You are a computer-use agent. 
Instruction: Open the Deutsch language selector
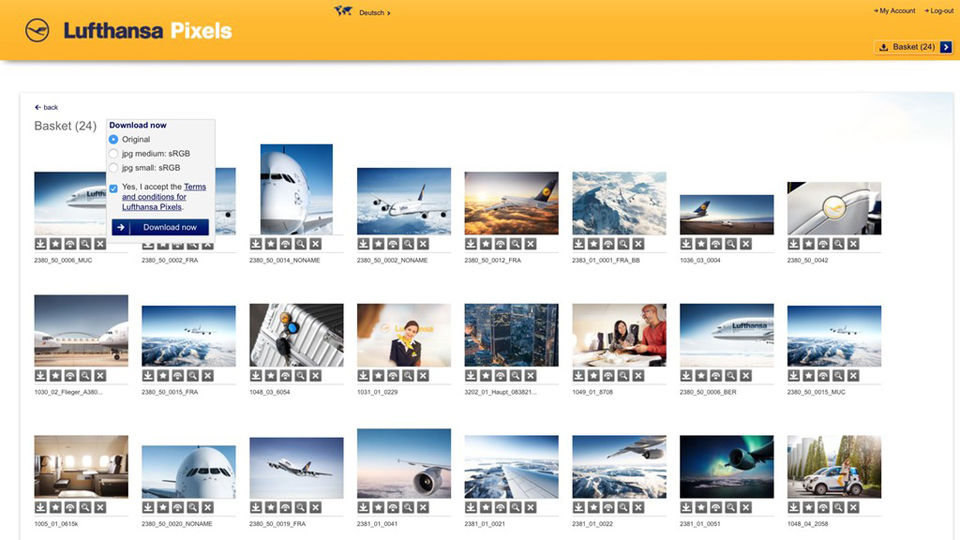374,12
